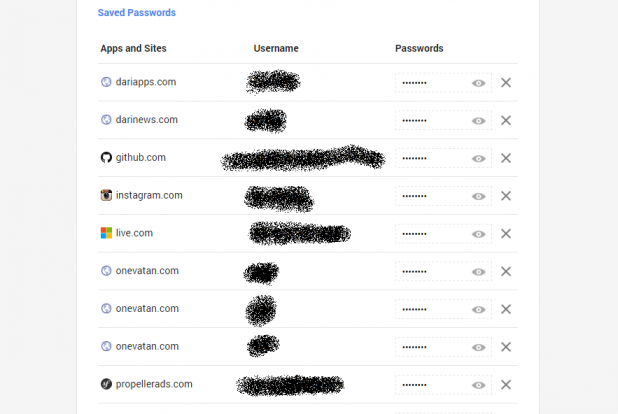Remove saved github.com credentials

click(506, 158)
